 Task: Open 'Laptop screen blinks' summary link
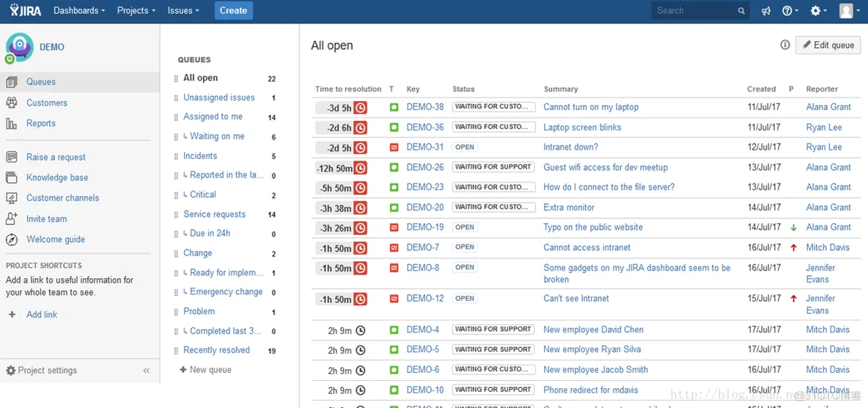click(x=582, y=128)
